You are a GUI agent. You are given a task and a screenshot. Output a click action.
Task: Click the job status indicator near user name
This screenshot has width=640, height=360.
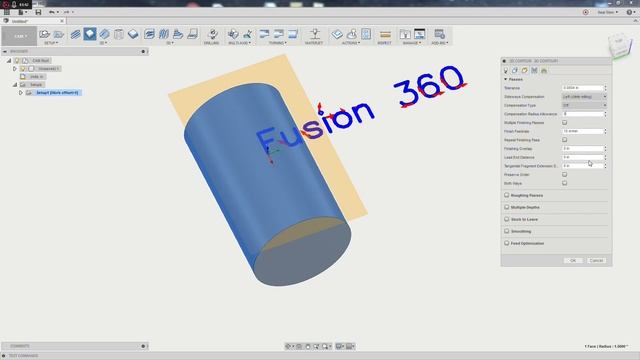point(586,12)
